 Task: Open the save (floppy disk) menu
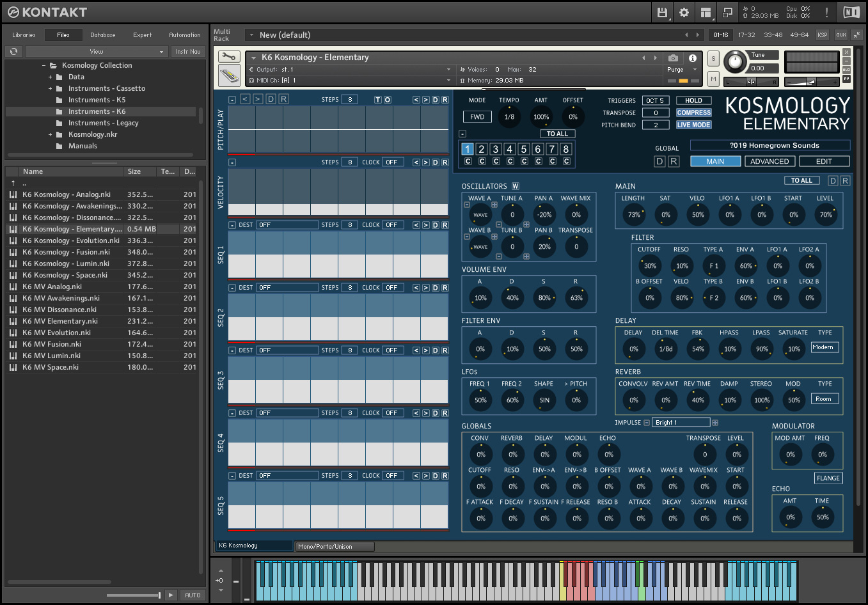click(663, 12)
